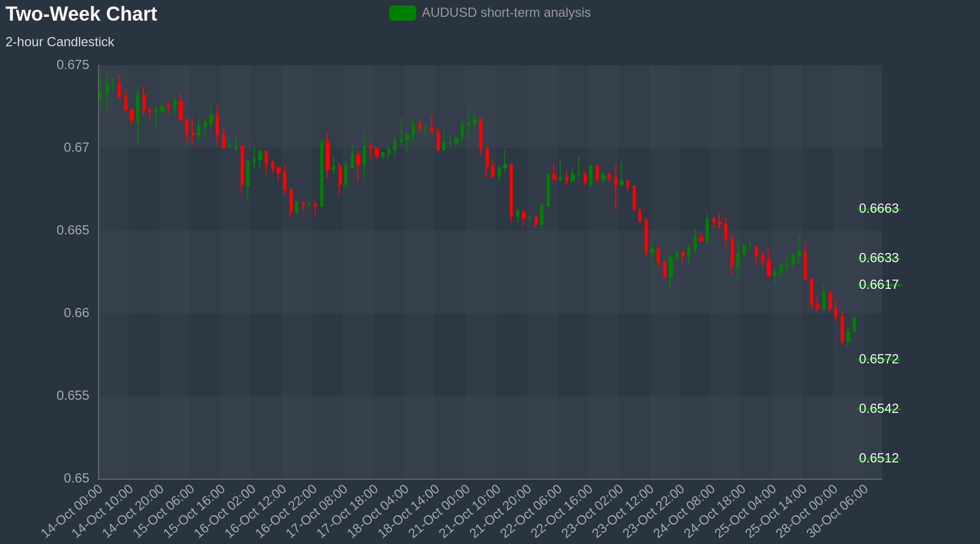Click the 18-Oct 14:00 x-axis label
Image resolution: width=980 pixels, height=544 pixels.
[409, 511]
